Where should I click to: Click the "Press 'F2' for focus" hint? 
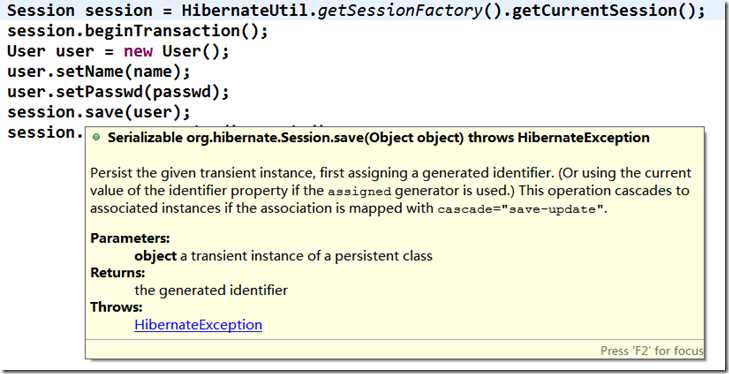tap(652, 350)
